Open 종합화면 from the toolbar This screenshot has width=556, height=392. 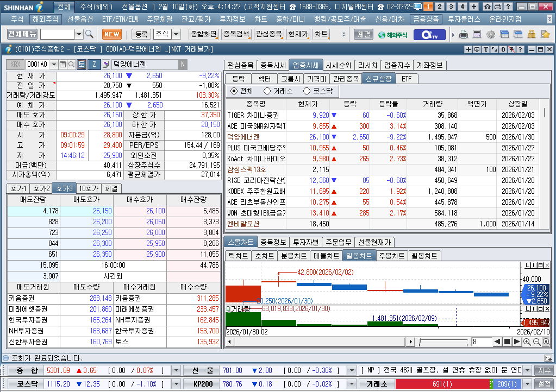(203, 34)
